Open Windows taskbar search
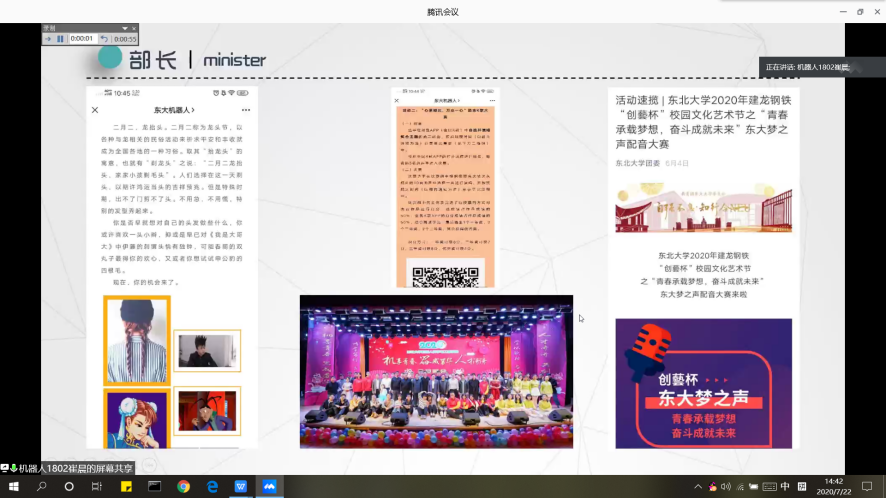Image resolution: width=886 pixels, height=498 pixels. 41,486
